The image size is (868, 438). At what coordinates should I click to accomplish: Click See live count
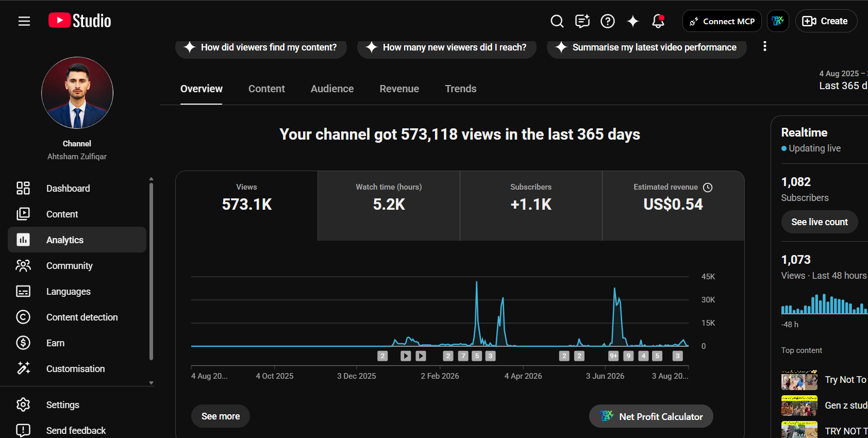pos(820,222)
